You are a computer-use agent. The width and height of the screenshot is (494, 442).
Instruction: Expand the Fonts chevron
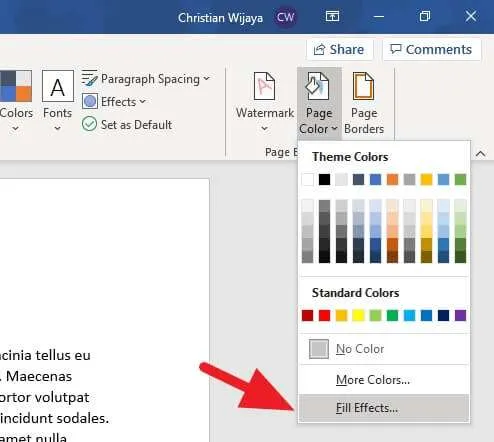coord(58,128)
